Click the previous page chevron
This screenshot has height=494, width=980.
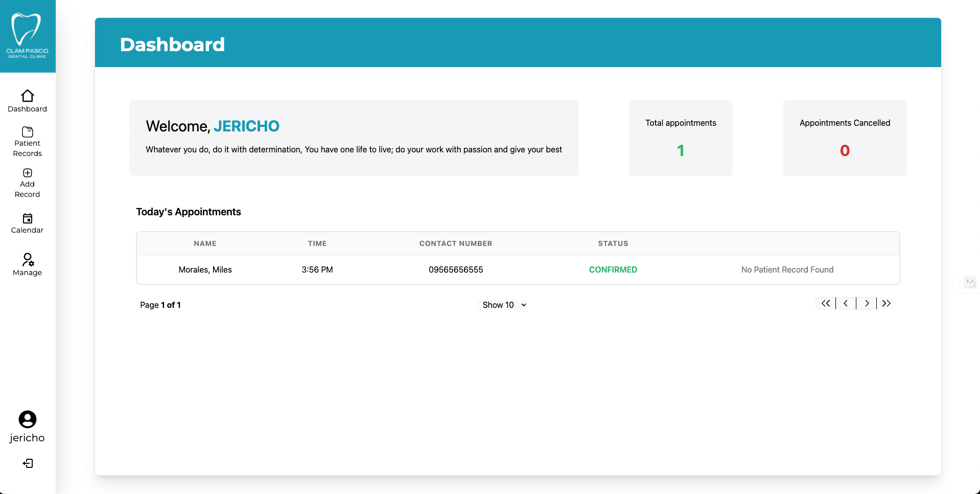point(846,303)
